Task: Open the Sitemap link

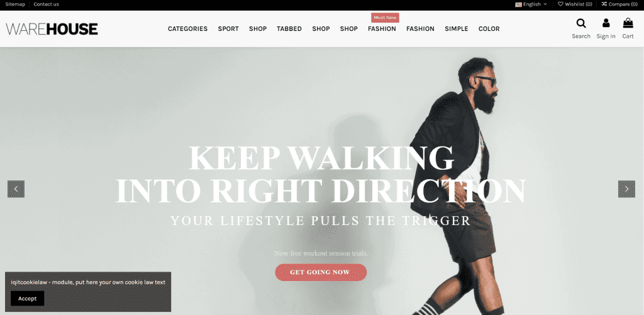Action: 15,4
